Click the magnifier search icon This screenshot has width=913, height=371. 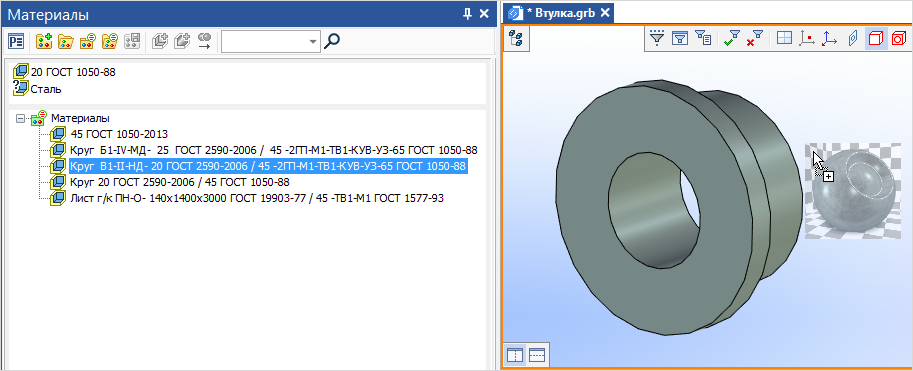point(332,41)
